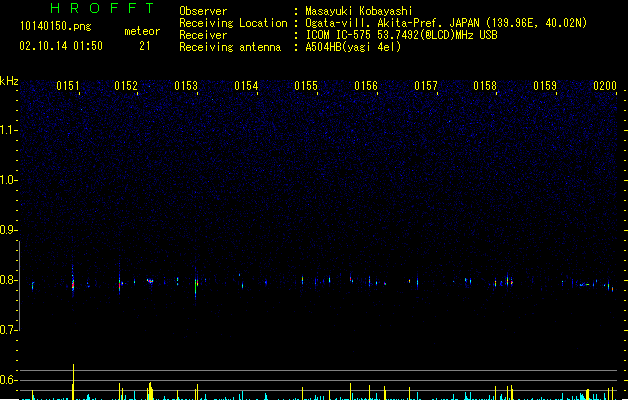Click the 0157 time marker
629x400 pixels.
tap(426, 86)
